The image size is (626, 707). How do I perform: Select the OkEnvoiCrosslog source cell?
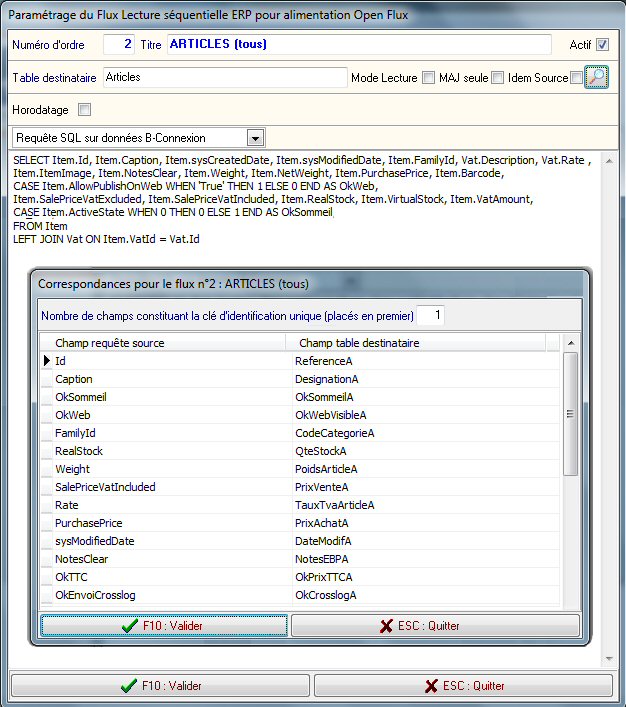pos(172,595)
